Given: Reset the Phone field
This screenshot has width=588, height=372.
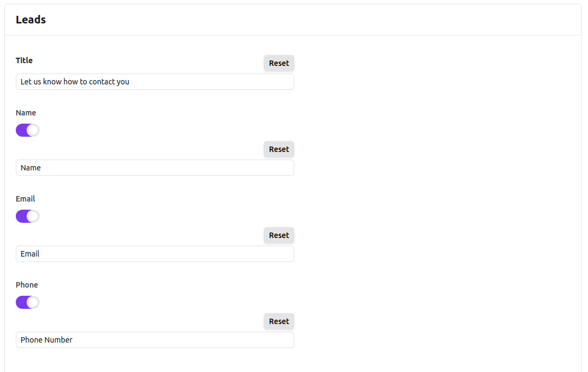Looking at the screenshot, I should click(278, 321).
